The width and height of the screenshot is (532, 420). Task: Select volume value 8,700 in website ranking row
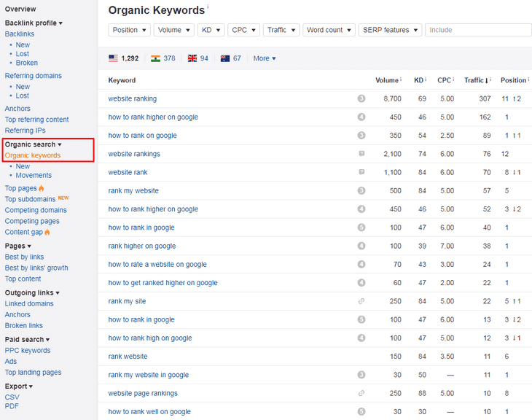pos(393,98)
